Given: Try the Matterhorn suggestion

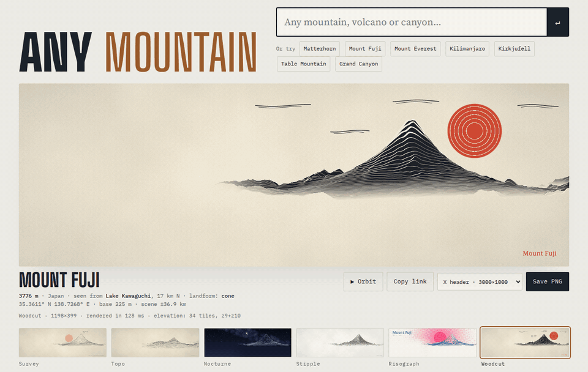Looking at the screenshot, I should pyautogui.click(x=320, y=49).
